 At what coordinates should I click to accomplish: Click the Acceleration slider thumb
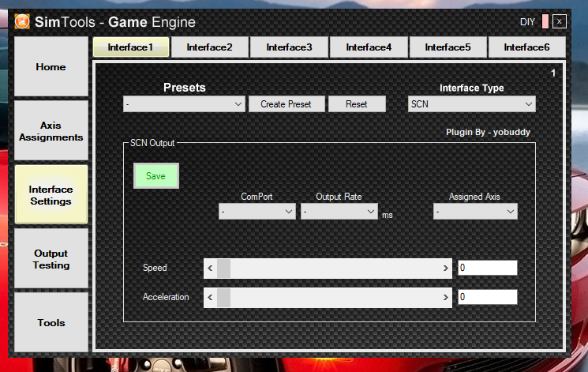click(223, 297)
